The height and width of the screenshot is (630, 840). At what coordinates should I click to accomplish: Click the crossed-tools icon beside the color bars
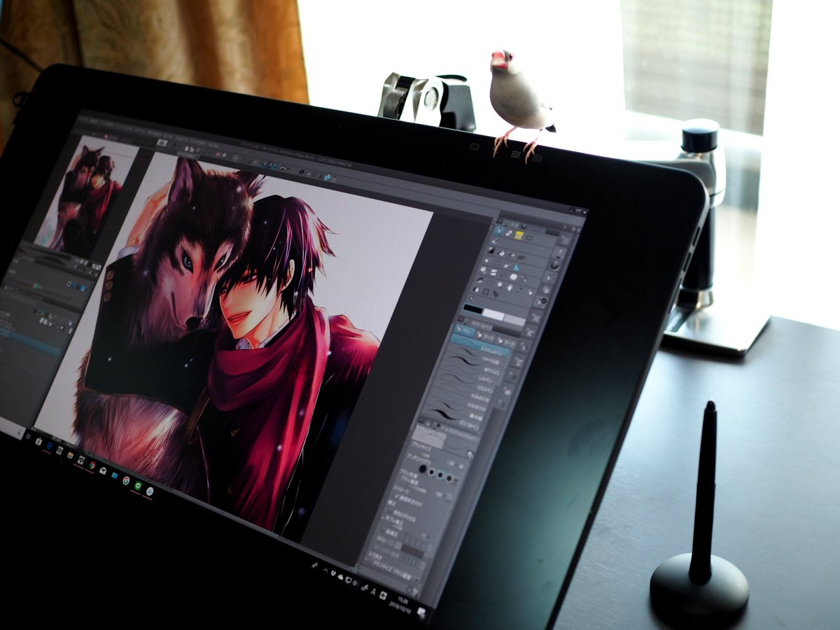[535, 318]
